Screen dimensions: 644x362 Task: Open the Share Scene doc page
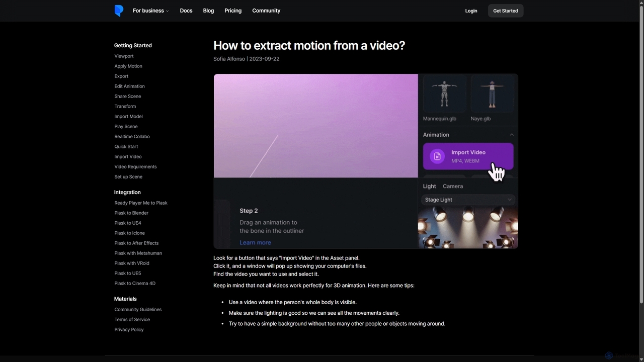click(x=128, y=97)
